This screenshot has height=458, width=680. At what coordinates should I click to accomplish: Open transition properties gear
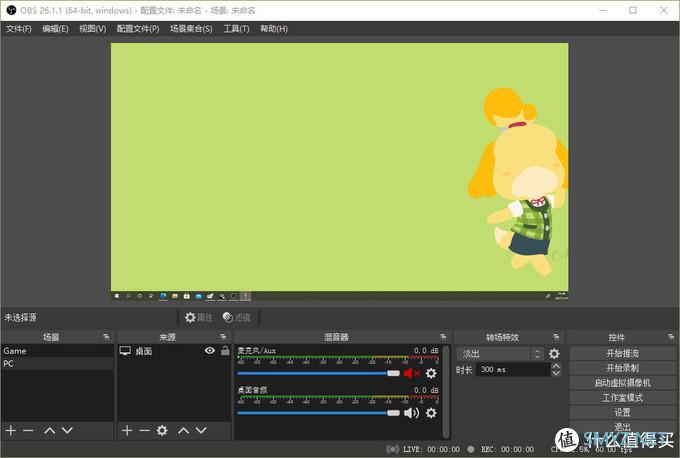tap(554, 354)
